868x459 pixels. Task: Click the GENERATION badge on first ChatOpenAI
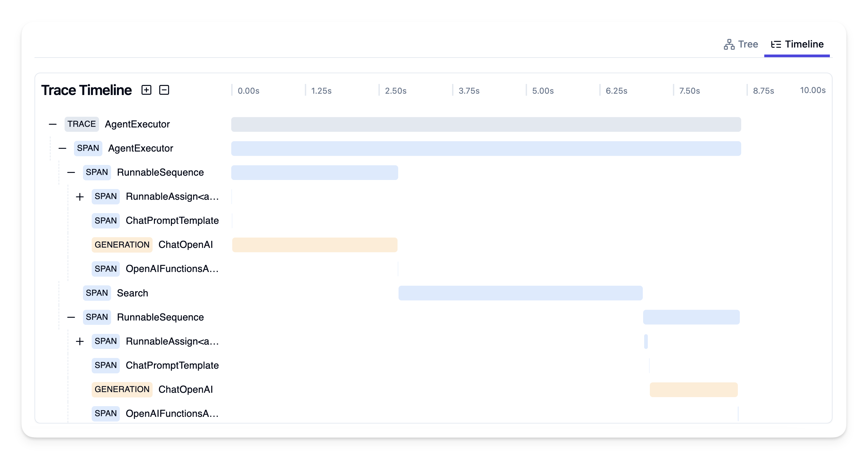click(x=122, y=245)
